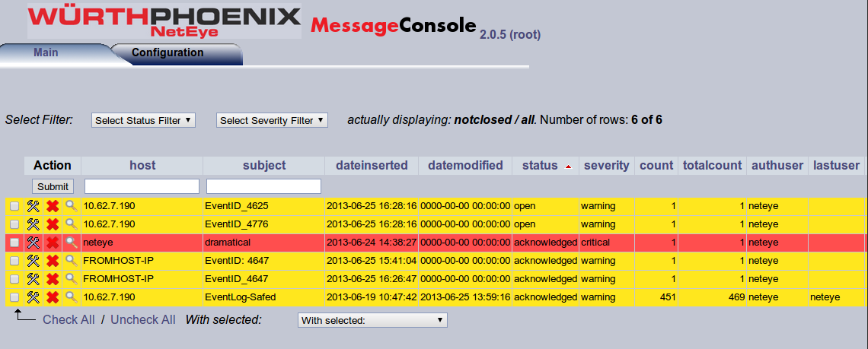View details magnifier for 'EventID: 4647' row
868x349 pixels.
tap(72, 261)
